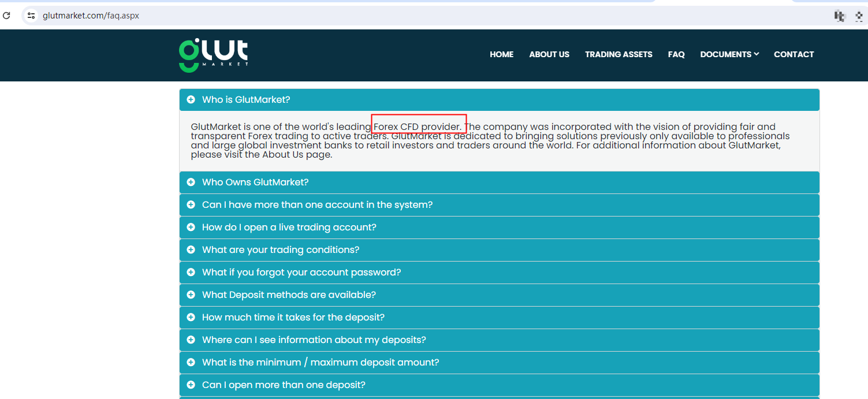This screenshot has width=868, height=399.
Task: Open the CONTACT page
Action: (x=794, y=54)
